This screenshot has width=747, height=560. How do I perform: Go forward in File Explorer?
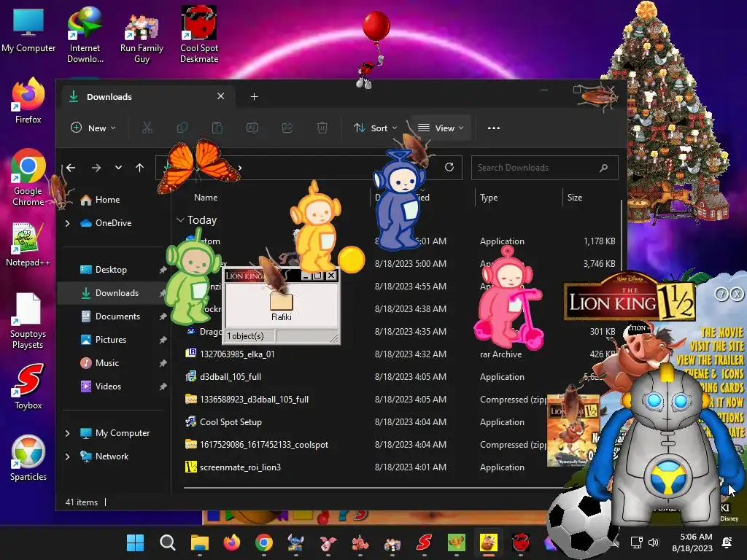click(x=96, y=168)
